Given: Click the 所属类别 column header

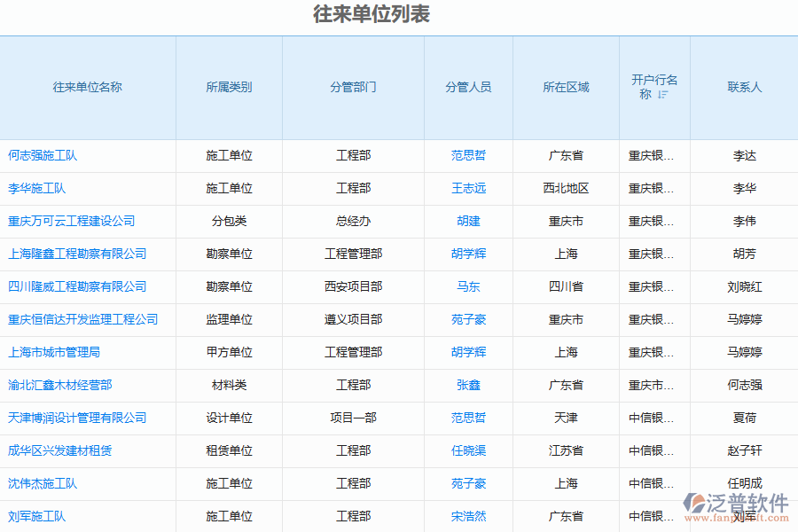Looking at the screenshot, I should (x=229, y=87).
